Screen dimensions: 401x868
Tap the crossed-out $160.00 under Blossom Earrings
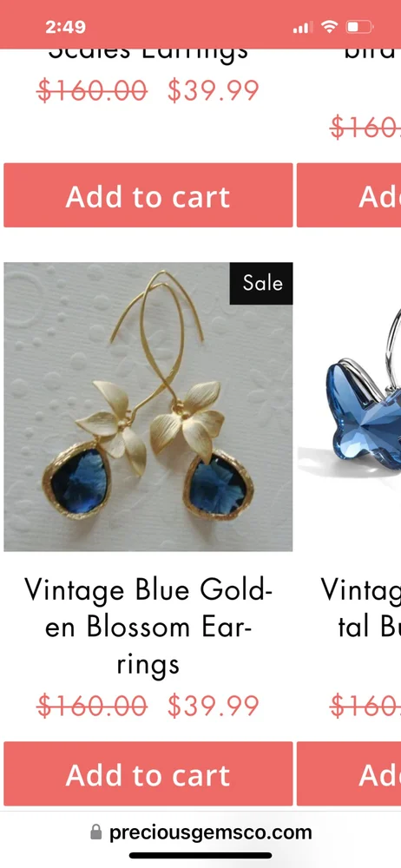(92, 706)
